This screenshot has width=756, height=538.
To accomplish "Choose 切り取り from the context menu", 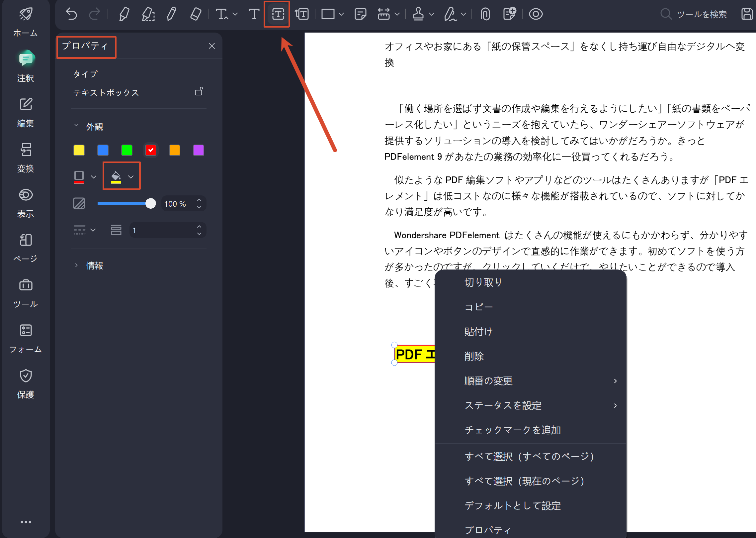I will (x=530, y=282).
